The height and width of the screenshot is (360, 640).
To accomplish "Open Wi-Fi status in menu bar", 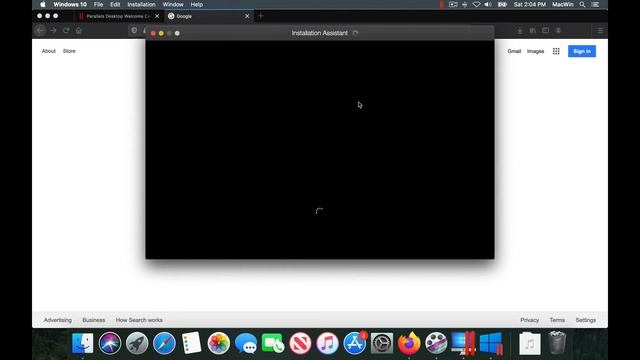I will point(476,4).
